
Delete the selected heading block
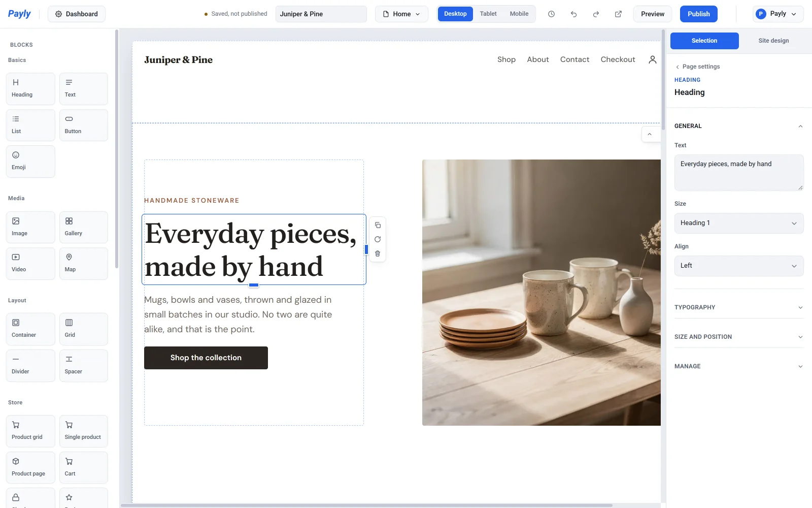(378, 253)
